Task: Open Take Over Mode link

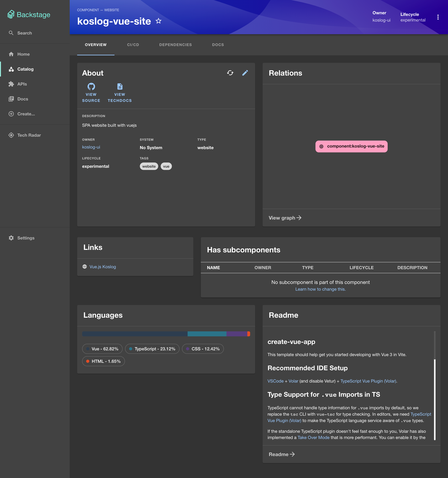Action: coord(313,437)
